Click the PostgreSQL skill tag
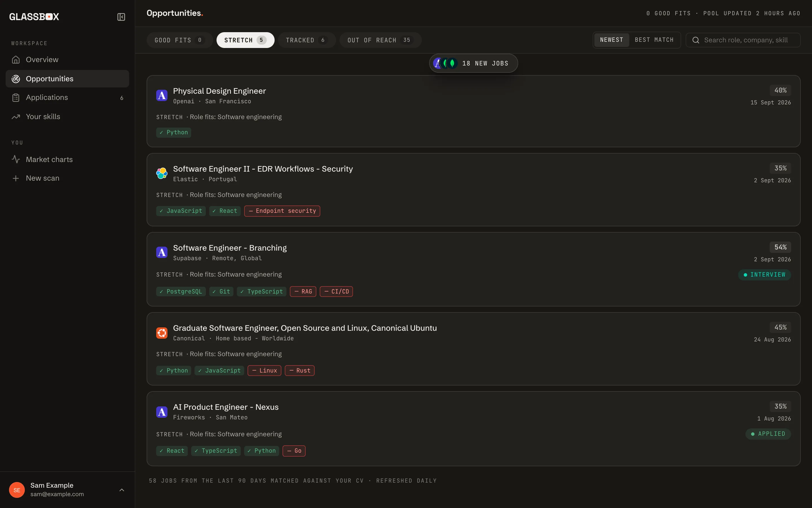 [181, 292]
